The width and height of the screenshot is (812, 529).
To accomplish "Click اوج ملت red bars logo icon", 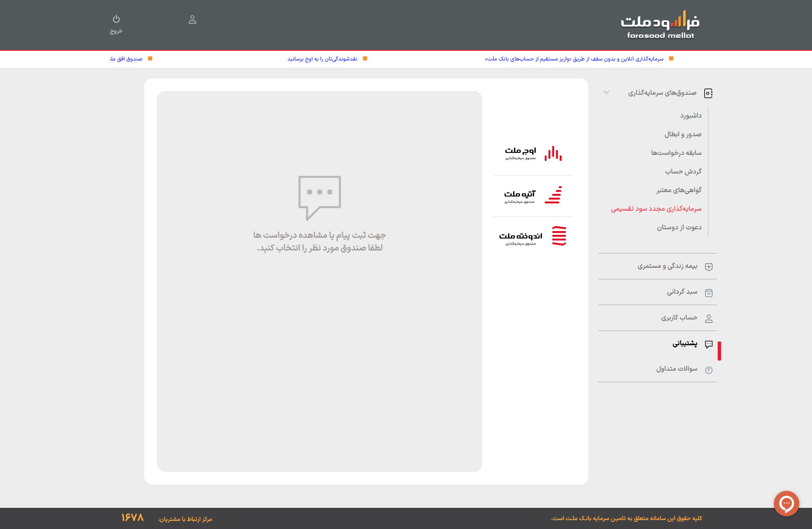I will [553, 153].
